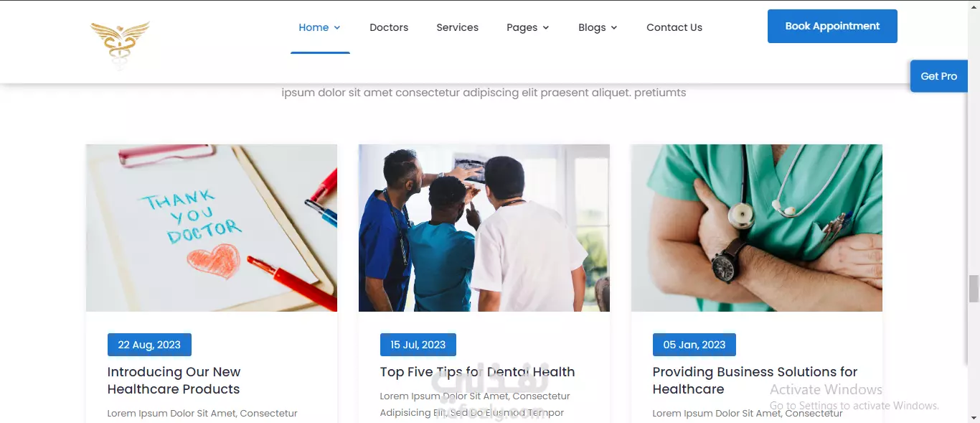Open the Contact Us link
Screen dimensions: 980x423
pyautogui.click(x=674, y=27)
